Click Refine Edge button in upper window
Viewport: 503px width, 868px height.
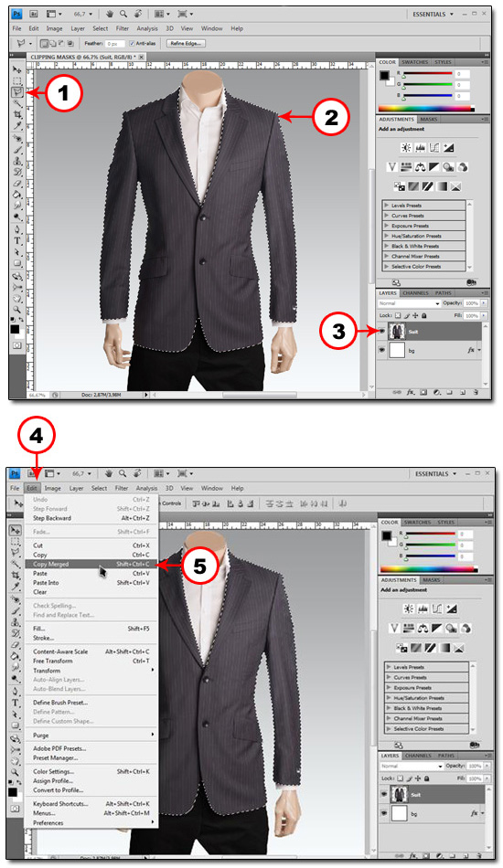click(186, 43)
